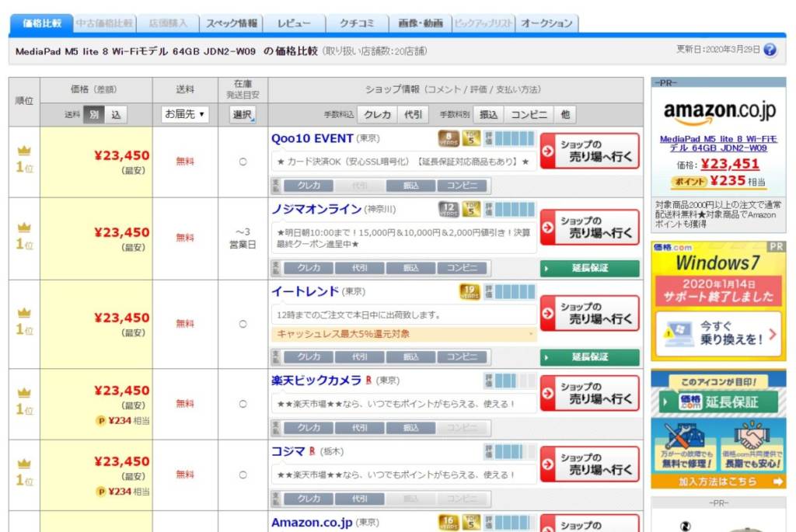This screenshot has height=532, width=796.
Task: Go to shop button for 楽天ビックカメラ
Action: click(x=590, y=393)
